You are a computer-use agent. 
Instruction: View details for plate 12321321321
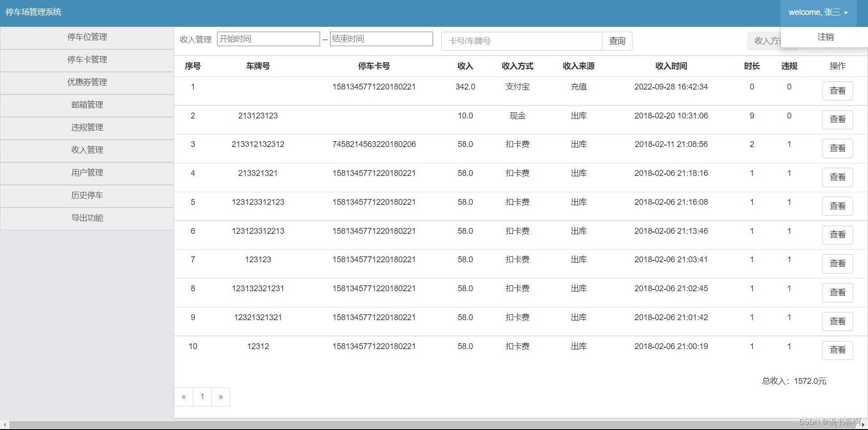coord(837,321)
